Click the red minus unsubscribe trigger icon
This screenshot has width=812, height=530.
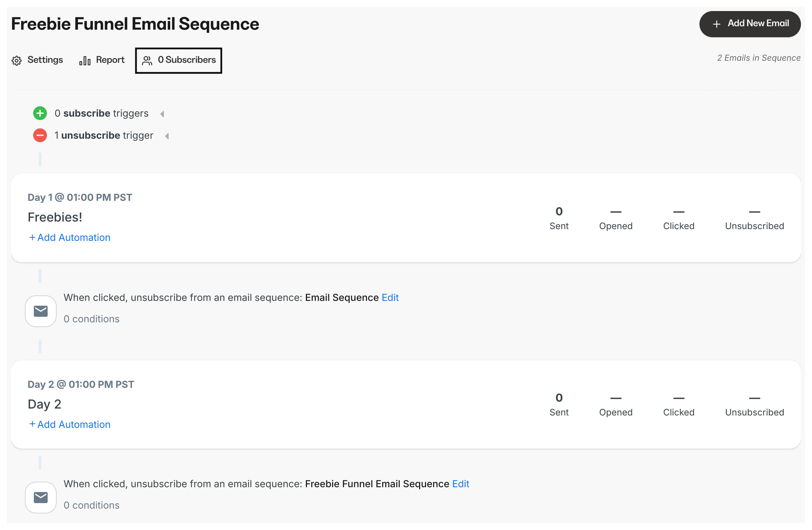tap(40, 135)
